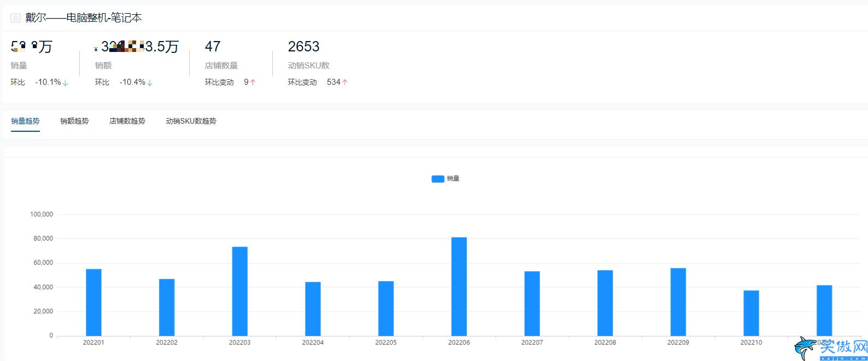Click the 202203 sales bar
Viewport: 868px width, 361px height.
(240, 292)
